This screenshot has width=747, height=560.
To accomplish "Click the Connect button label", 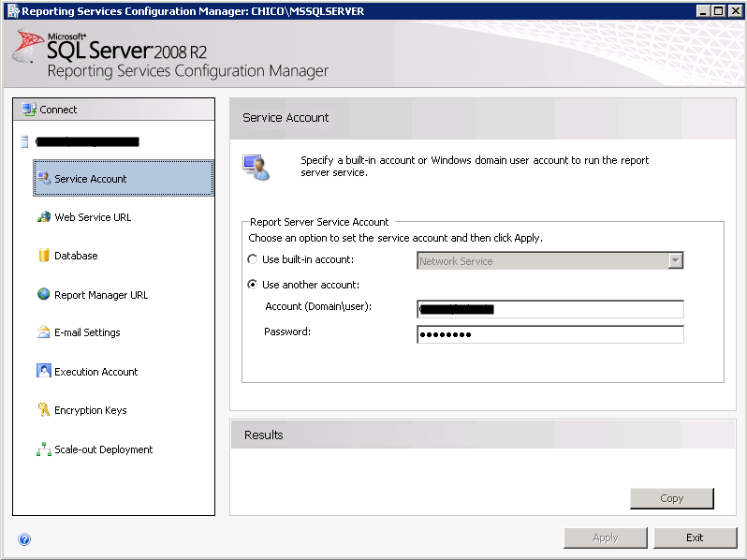I will coord(58,110).
